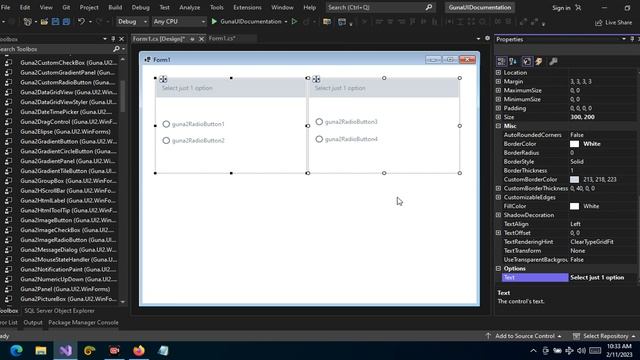The width and height of the screenshot is (640, 360).
Task: Select guna2RadioButton3
Action: point(347,122)
